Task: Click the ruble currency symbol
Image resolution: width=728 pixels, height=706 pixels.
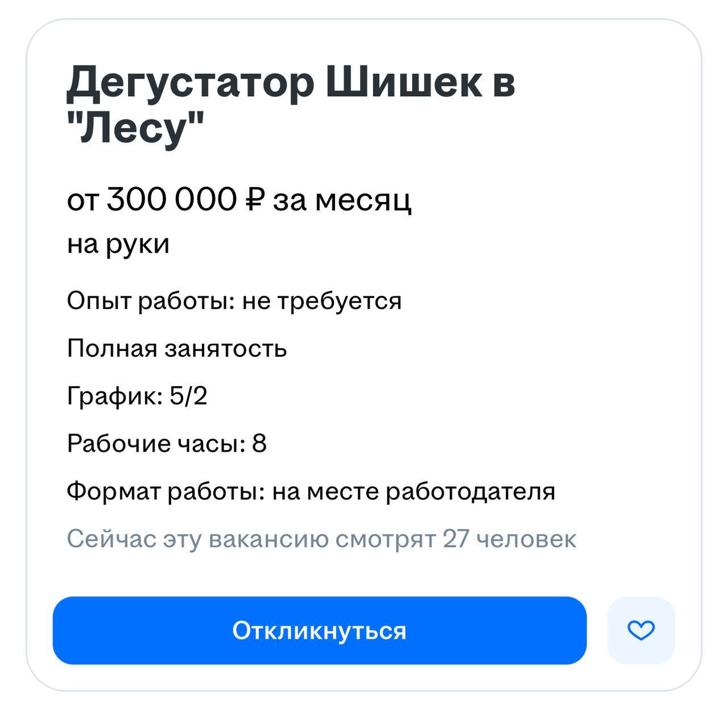Action: coord(255,200)
